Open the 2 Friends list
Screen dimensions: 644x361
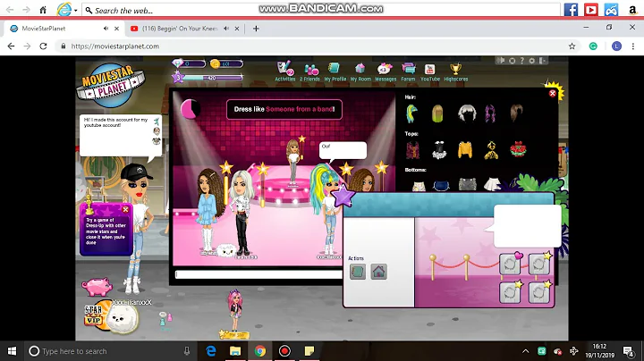tap(309, 71)
